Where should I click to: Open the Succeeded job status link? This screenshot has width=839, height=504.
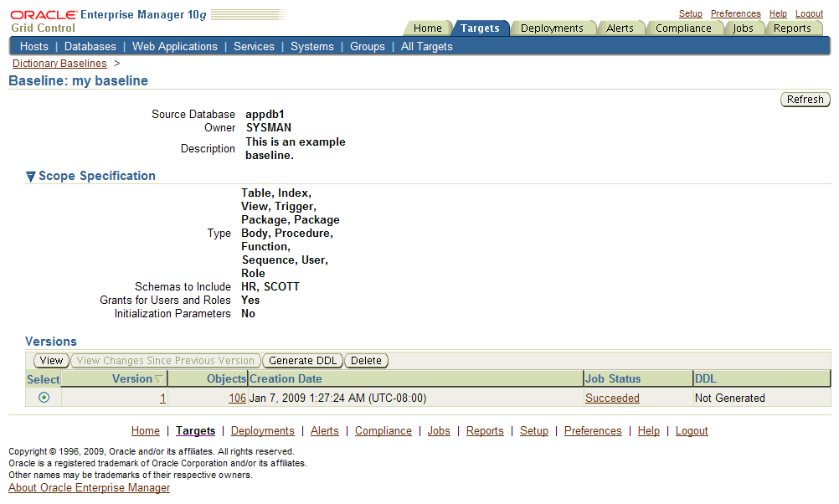point(612,398)
